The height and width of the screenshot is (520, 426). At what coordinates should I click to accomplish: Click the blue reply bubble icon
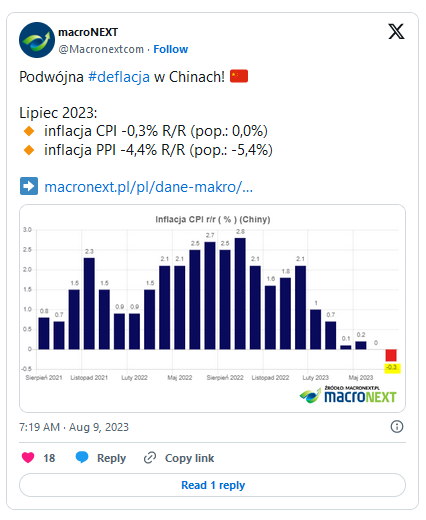(82, 457)
